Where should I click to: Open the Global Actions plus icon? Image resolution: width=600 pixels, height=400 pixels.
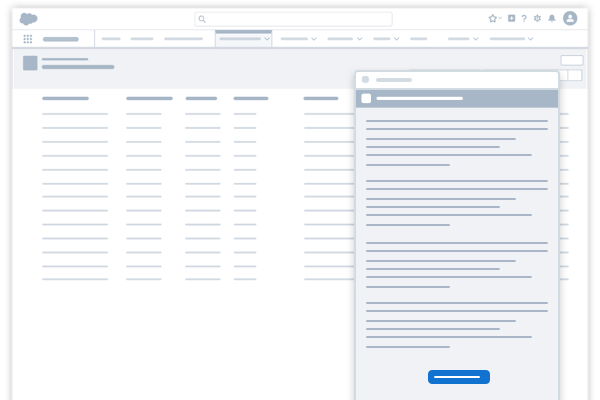[x=511, y=18]
